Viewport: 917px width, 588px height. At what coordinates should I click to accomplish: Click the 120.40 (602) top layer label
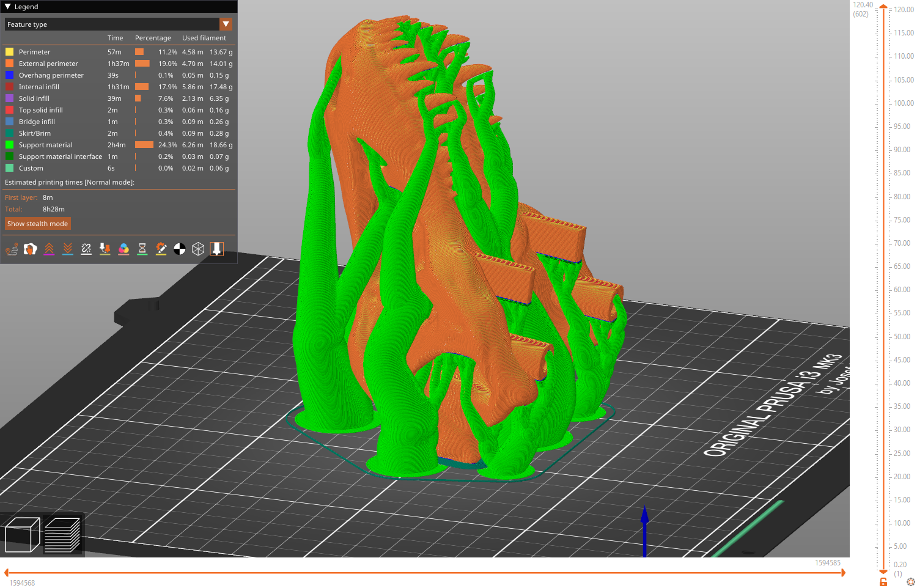coord(863,9)
